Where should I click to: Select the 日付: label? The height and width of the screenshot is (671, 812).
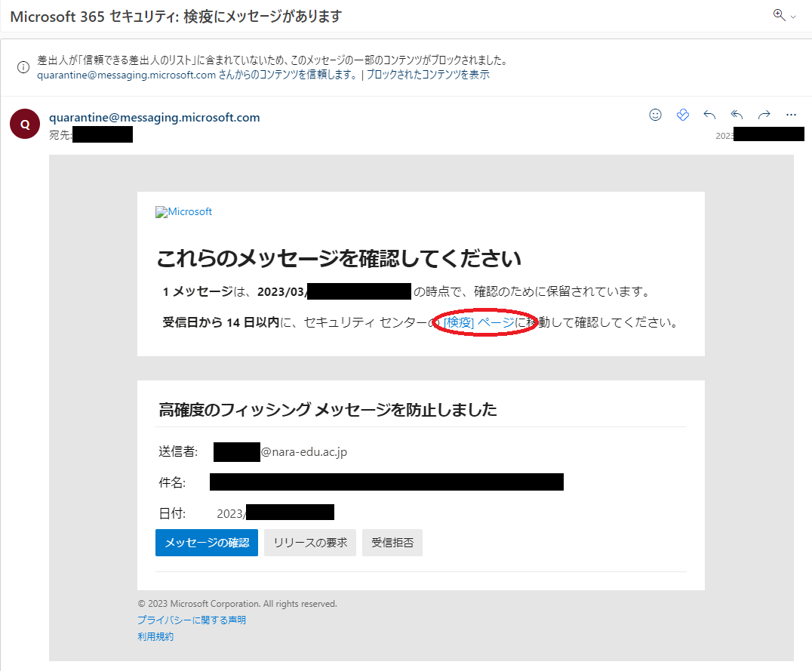click(x=172, y=513)
